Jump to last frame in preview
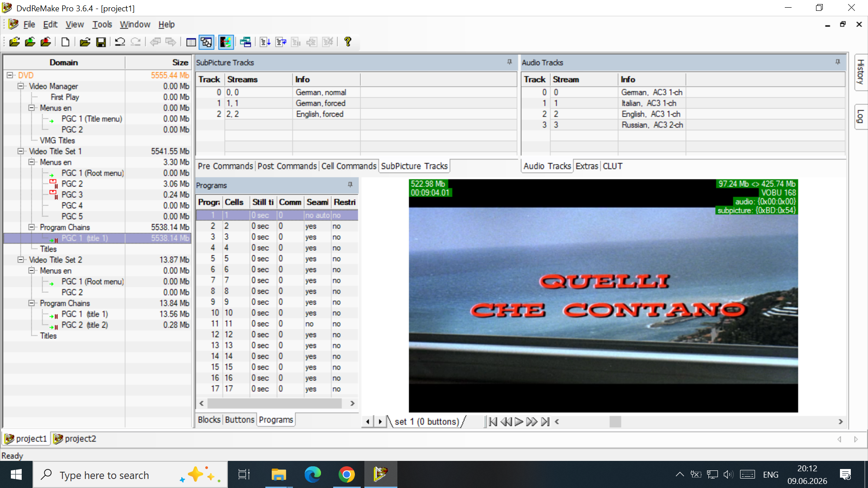This screenshot has height=488, width=868. coord(545,422)
